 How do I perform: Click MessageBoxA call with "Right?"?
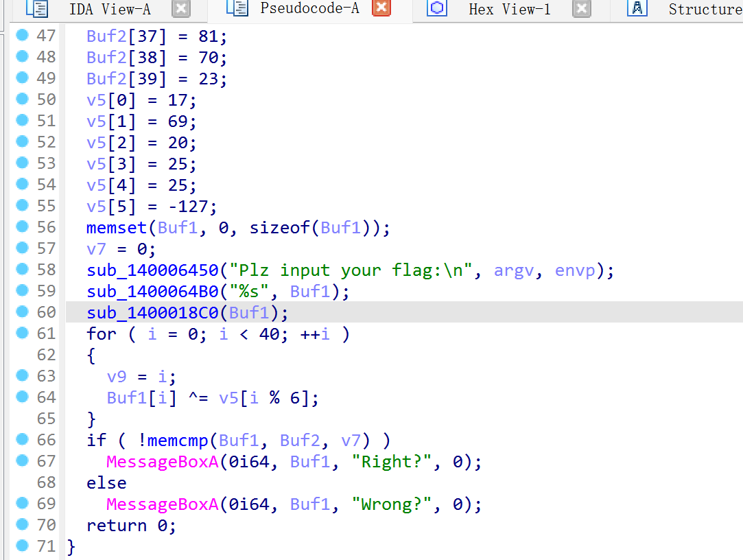[163, 462]
